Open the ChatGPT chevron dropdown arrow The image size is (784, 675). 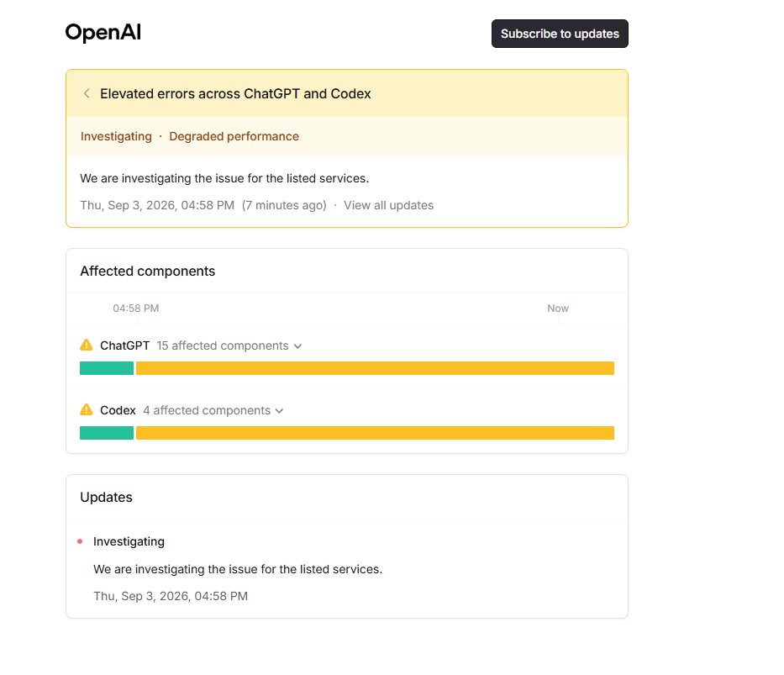pos(298,346)
